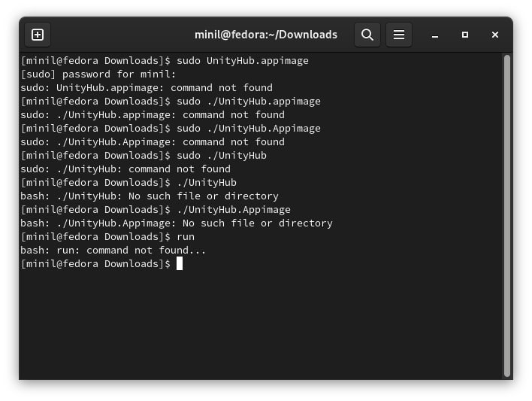Click the 'sudo ./UnityHub.appimage' lowercase command line
Viewport: 532px width, 401px height.
click(249, 101)
